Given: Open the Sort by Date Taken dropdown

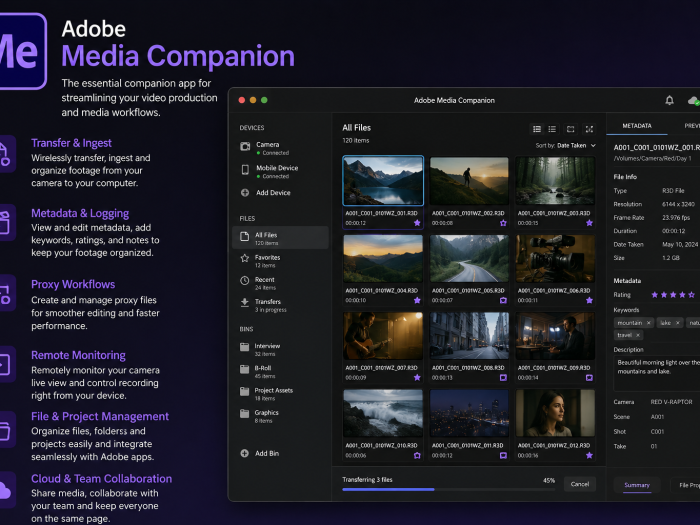Looking at the screenshot, I should pyautogui.click(x=566, y=146).
